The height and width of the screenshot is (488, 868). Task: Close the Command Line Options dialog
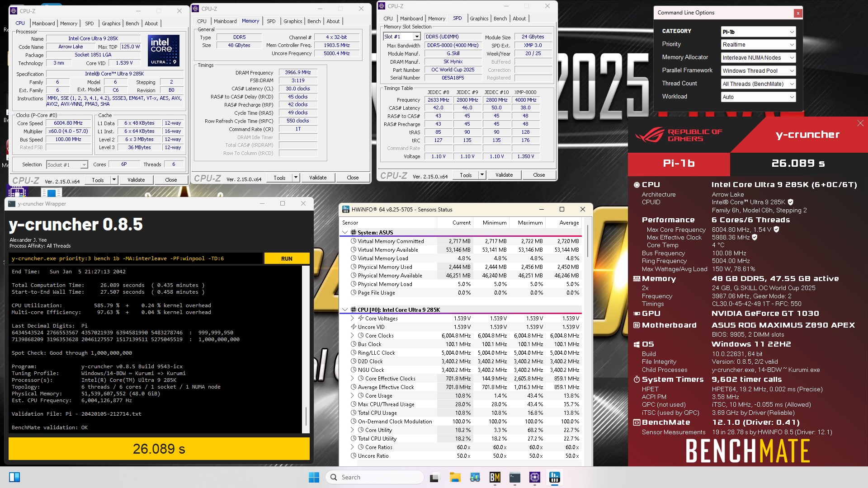(798, 13)
